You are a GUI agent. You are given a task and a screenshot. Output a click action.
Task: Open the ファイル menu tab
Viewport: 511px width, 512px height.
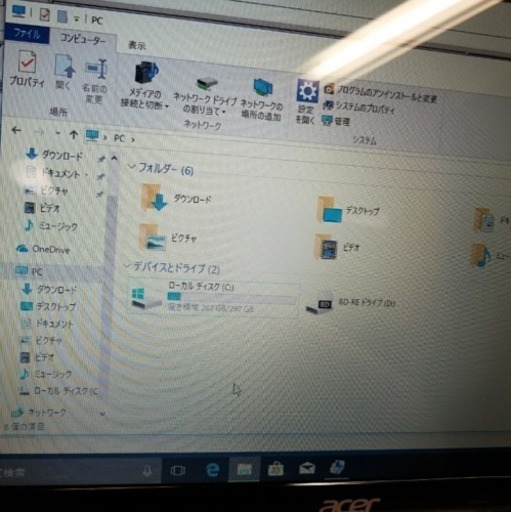coord(27,35)
